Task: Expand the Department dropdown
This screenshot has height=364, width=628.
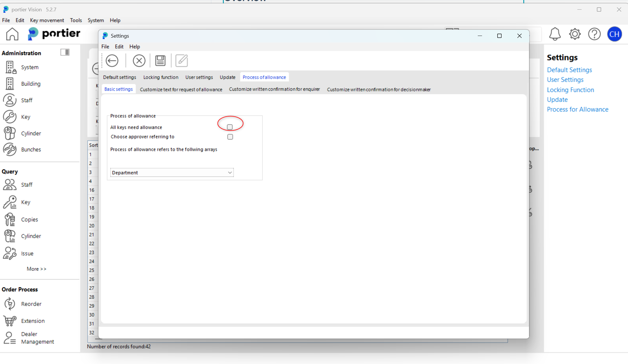Action: coord(230,173)
